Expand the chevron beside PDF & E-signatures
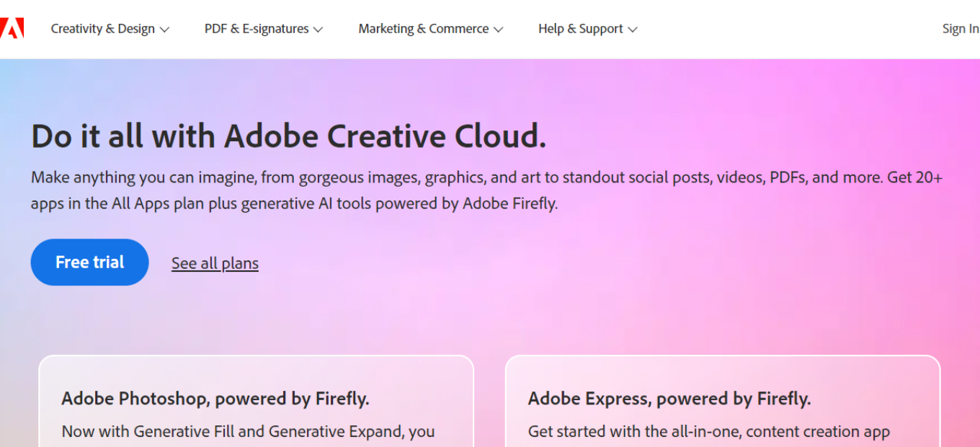The image size is (980, 447). (318, 30)
